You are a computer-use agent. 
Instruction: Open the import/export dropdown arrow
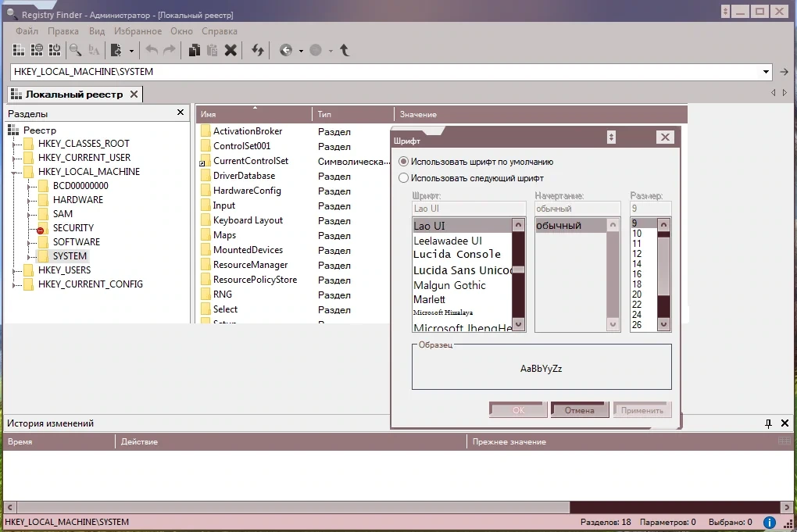[131, 51]
